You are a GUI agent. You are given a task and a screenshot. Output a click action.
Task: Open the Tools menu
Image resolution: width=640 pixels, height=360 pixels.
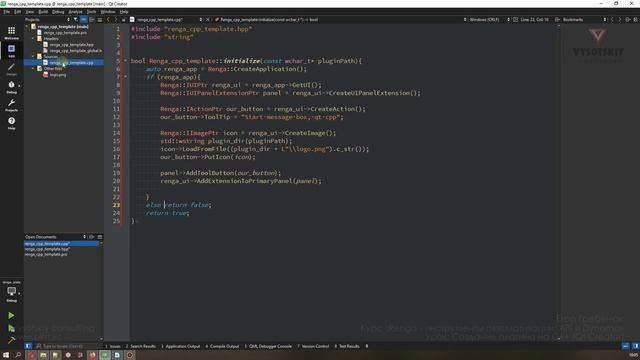91,12
